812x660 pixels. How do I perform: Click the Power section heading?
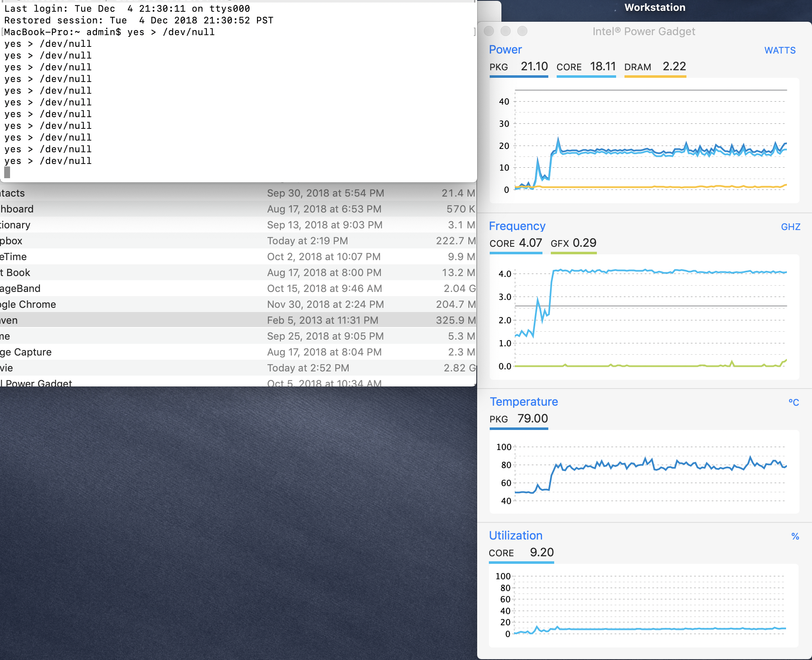pyautogui.click(x=505, y=49)
